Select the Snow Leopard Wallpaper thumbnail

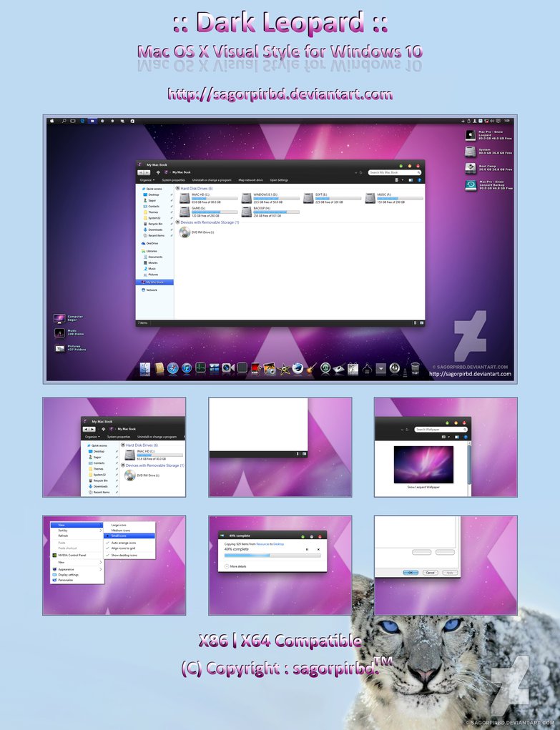pos(423,466)
